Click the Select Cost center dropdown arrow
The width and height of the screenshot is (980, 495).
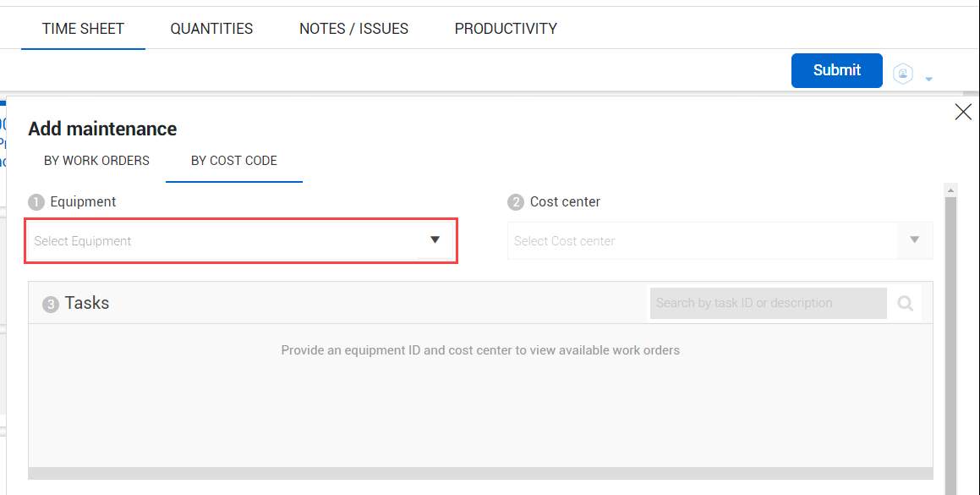(914, 240)
